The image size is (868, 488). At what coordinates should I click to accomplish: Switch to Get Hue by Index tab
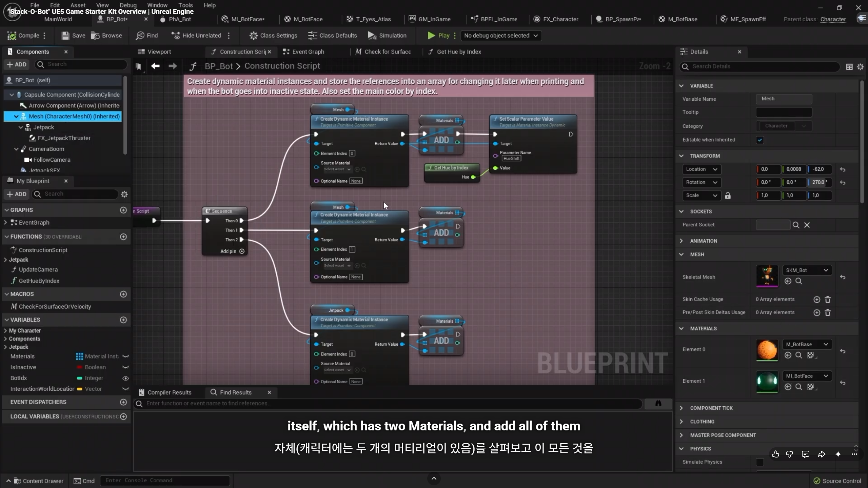454,52
